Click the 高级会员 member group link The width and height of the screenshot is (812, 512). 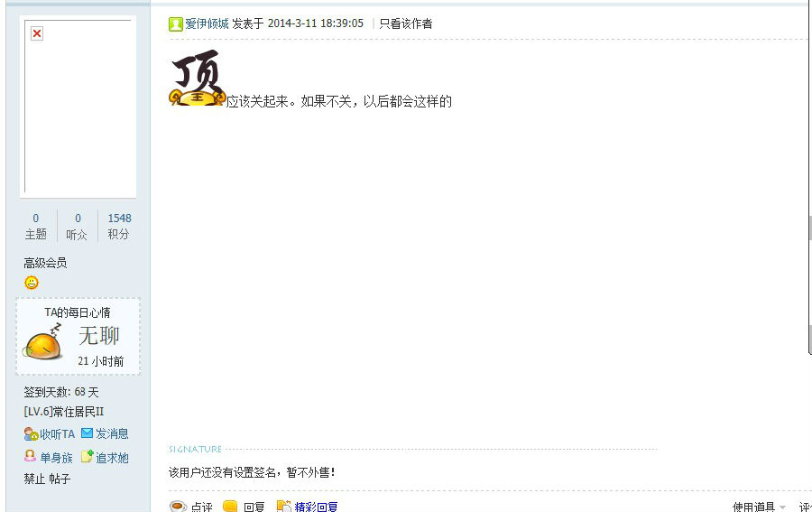(45, 263)
